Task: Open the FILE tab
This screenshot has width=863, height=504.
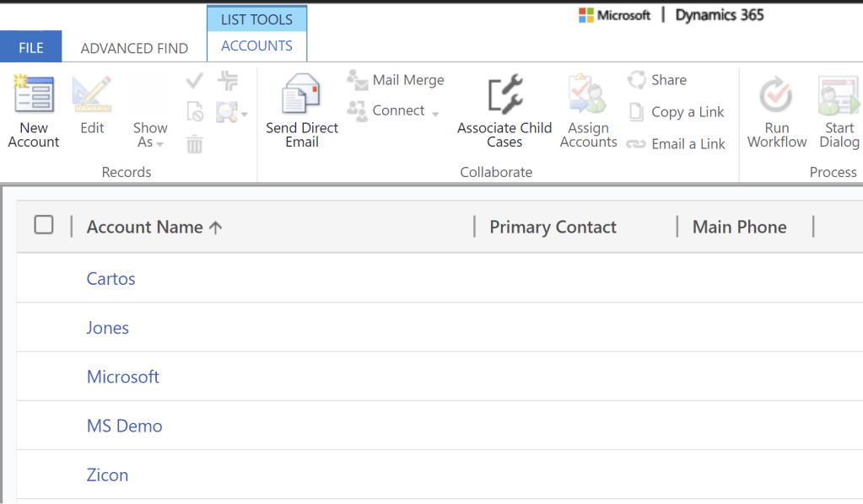Action: tap(31, 48)
